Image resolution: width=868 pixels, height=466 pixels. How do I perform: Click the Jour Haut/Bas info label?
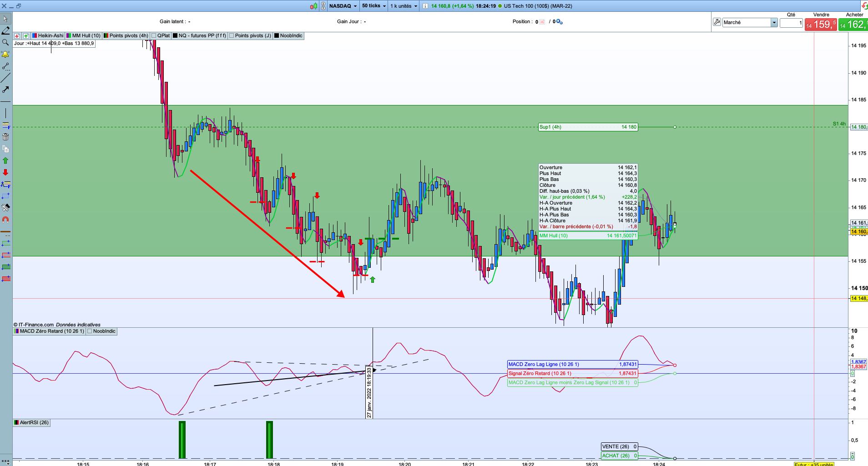54,44
